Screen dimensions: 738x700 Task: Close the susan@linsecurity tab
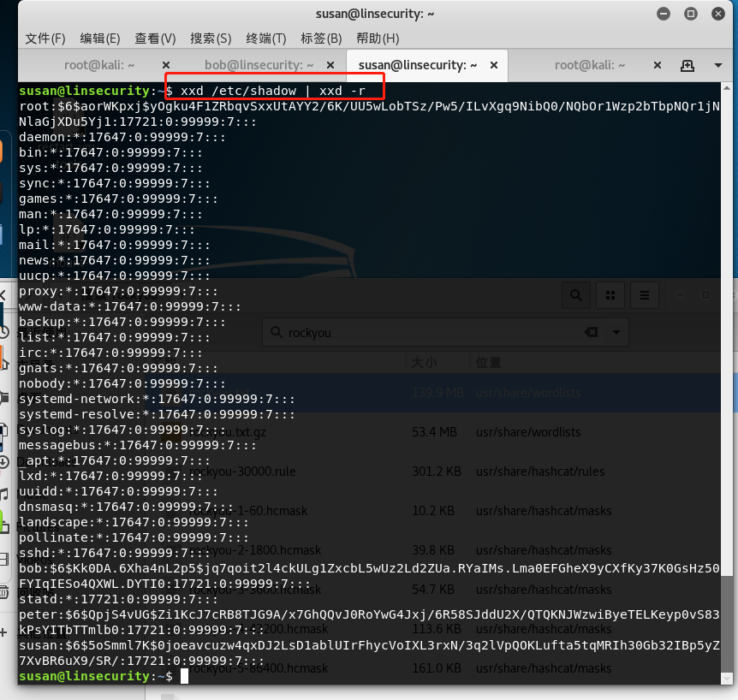[494, 65]
